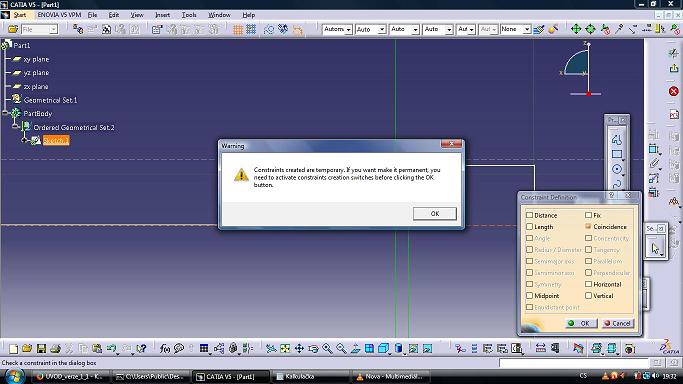Collapse the PartBody tree node

[x=5, y=113]
